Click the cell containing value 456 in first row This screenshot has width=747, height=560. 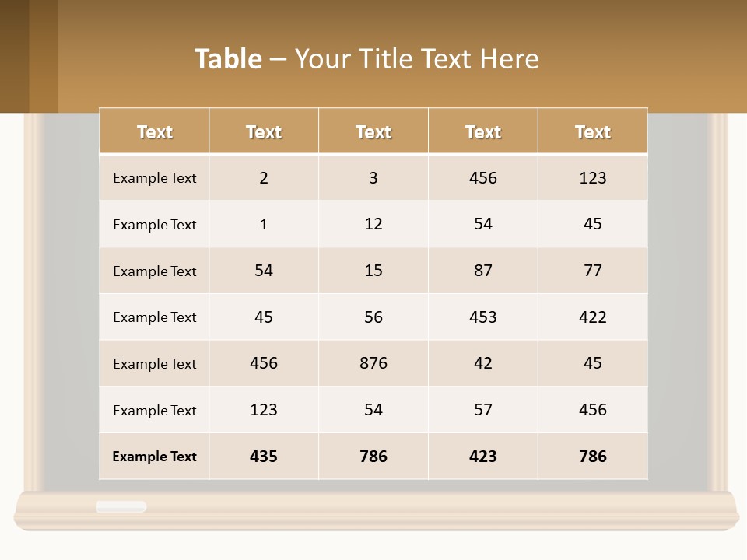(x=482, y=178)
